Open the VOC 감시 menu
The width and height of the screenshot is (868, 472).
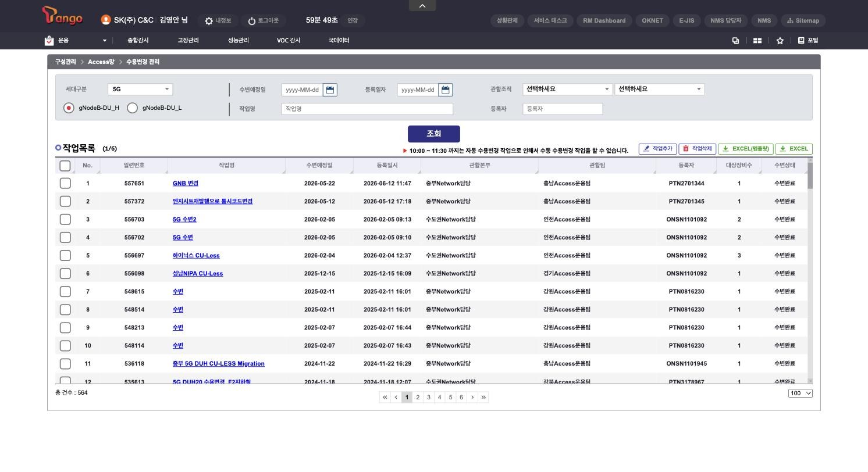(289, 41)
